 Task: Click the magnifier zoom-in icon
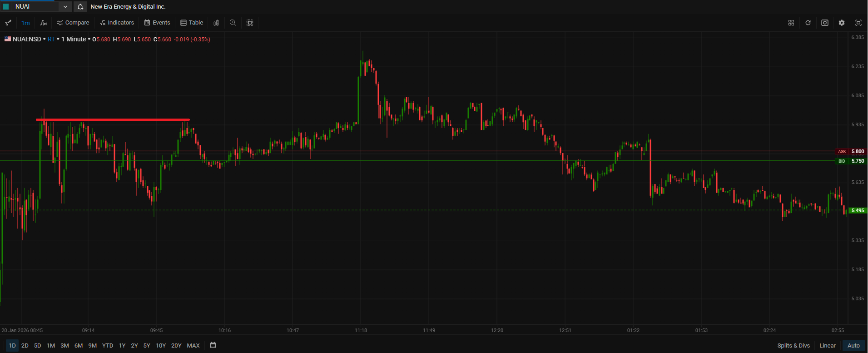(233, 23)
